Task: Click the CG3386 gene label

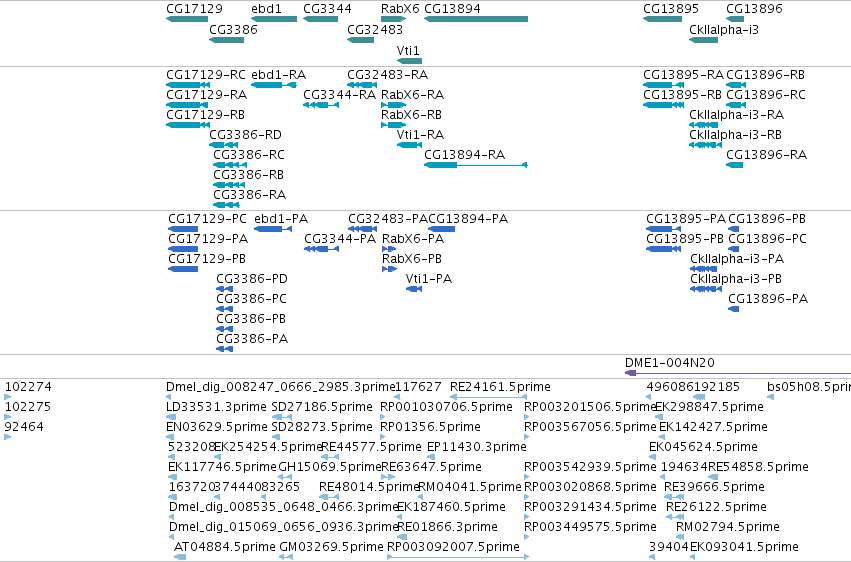Action: click(x=233, y=30)
